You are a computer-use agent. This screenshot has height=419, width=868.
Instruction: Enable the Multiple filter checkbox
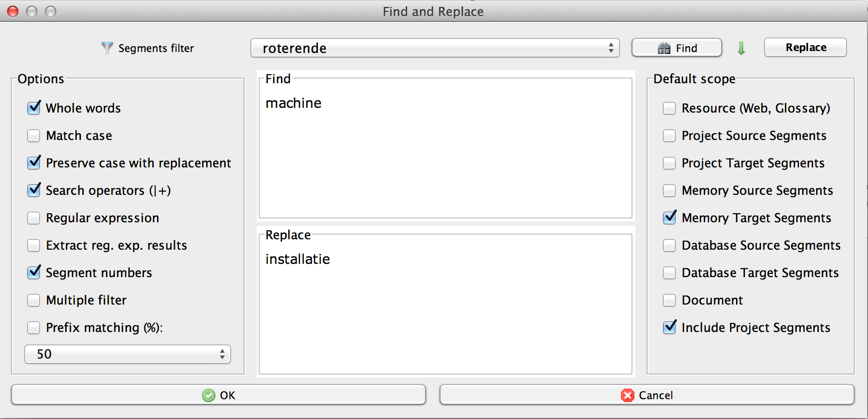point(34,300)
